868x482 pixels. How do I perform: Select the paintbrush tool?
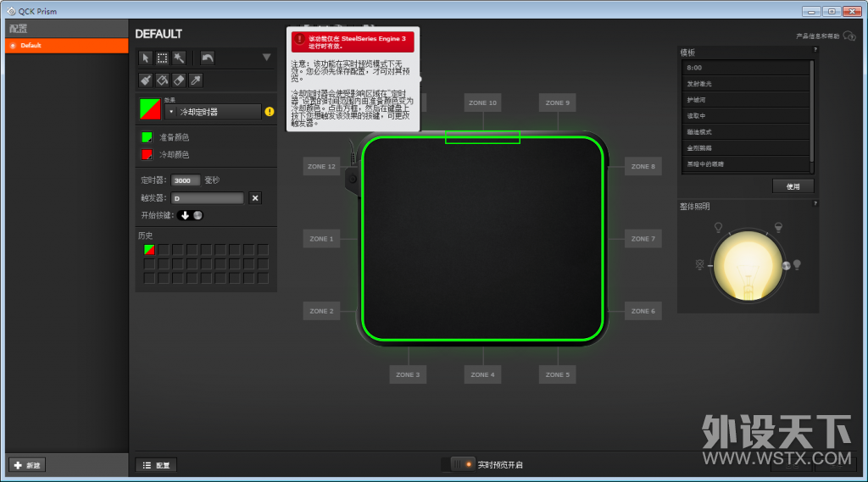(146, 80)
